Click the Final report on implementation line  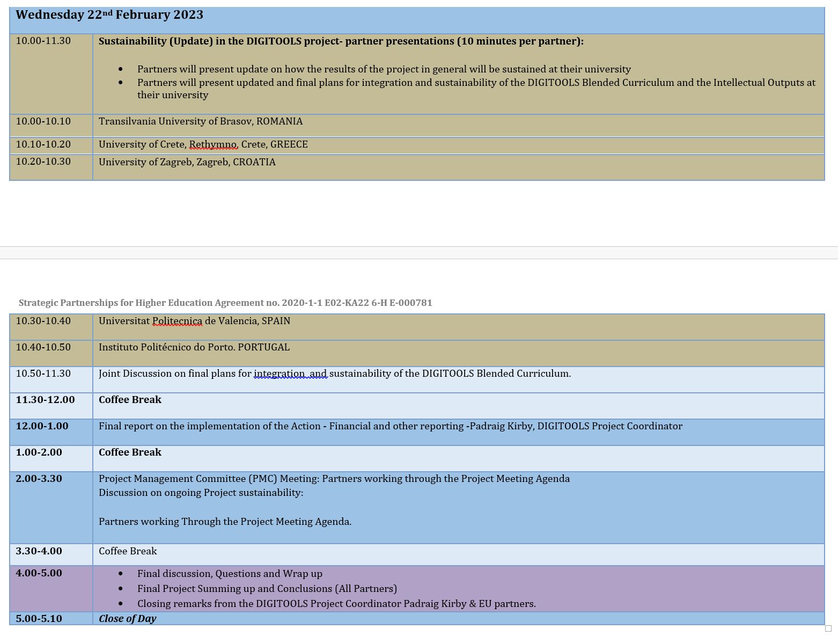pyautogui.click(x=390, y=426)
